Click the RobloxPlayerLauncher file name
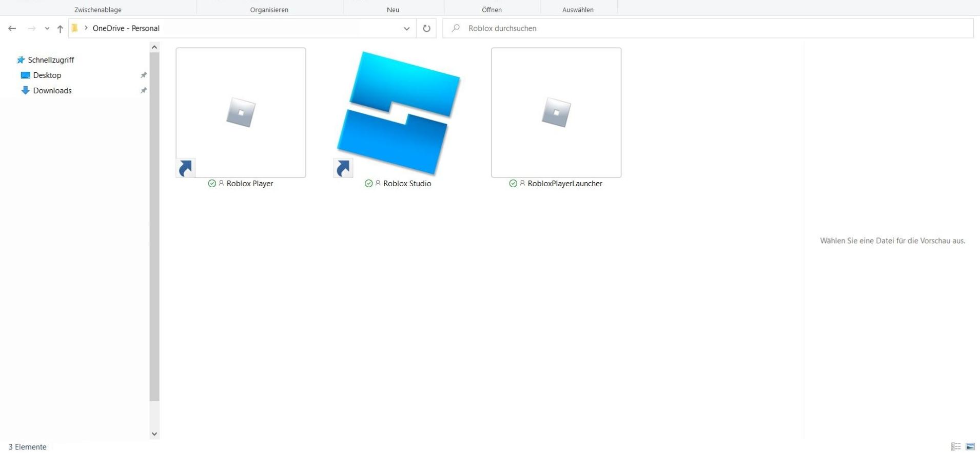 click(565, 184)
